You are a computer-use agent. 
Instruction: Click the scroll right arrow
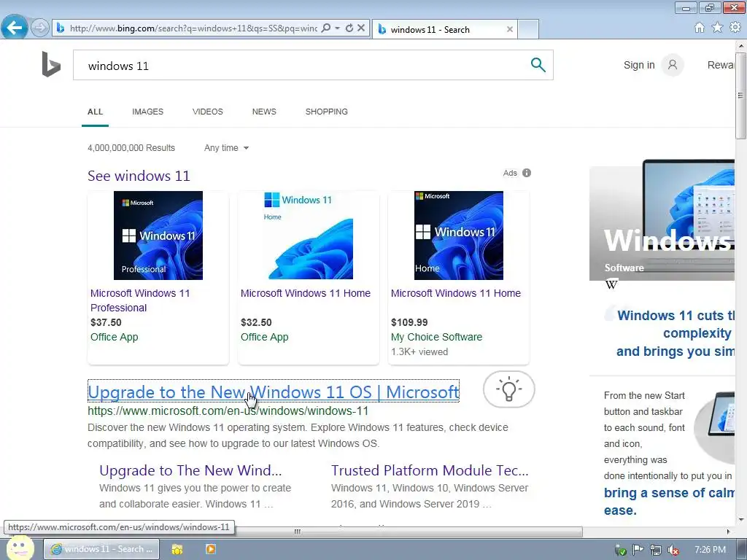coord(729,532)
